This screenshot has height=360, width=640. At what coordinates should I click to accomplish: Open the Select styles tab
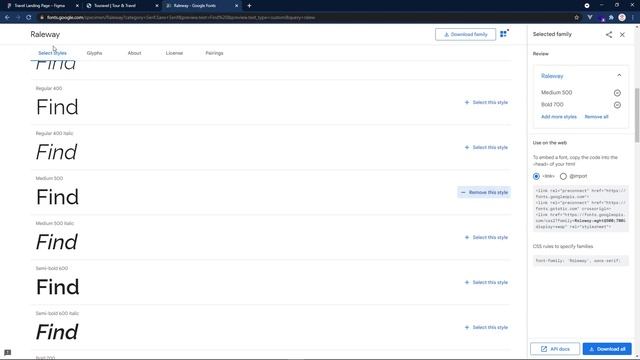click(x=52, y=53)
